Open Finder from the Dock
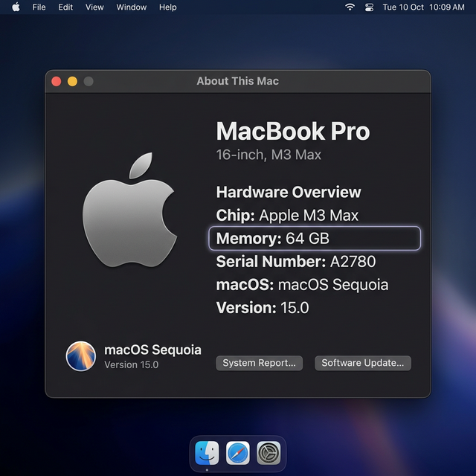This screenshot has height=476, width=476. coord(207,453)
